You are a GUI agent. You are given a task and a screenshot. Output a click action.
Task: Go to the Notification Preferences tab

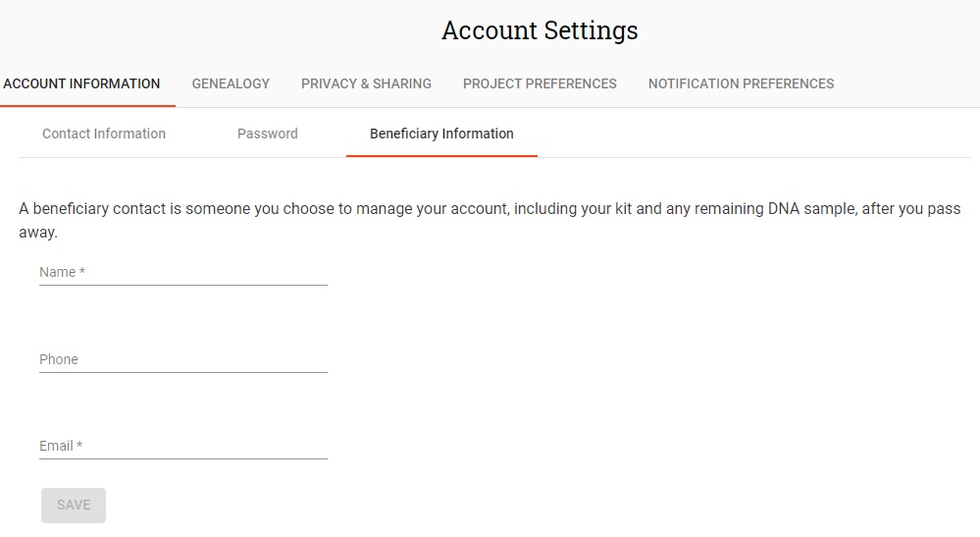741,83
